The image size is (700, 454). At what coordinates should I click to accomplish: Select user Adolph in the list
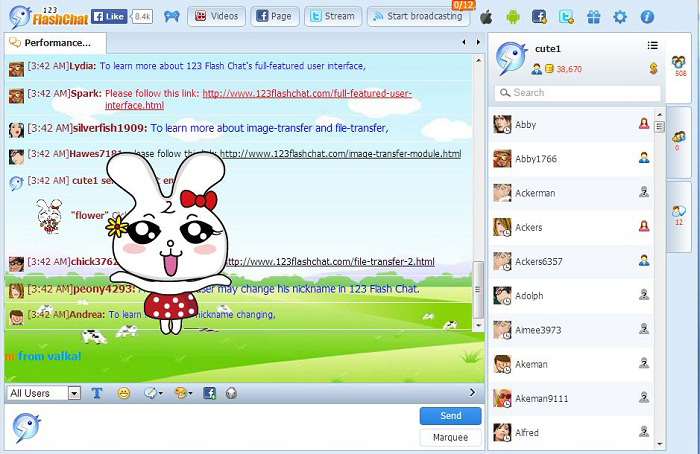click(571, 296)
